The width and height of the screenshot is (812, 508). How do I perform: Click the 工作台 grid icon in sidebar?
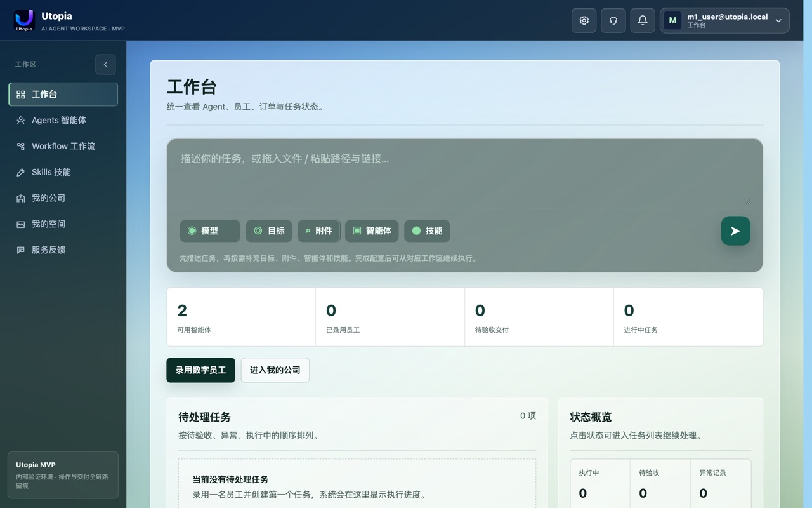point(21,95)
